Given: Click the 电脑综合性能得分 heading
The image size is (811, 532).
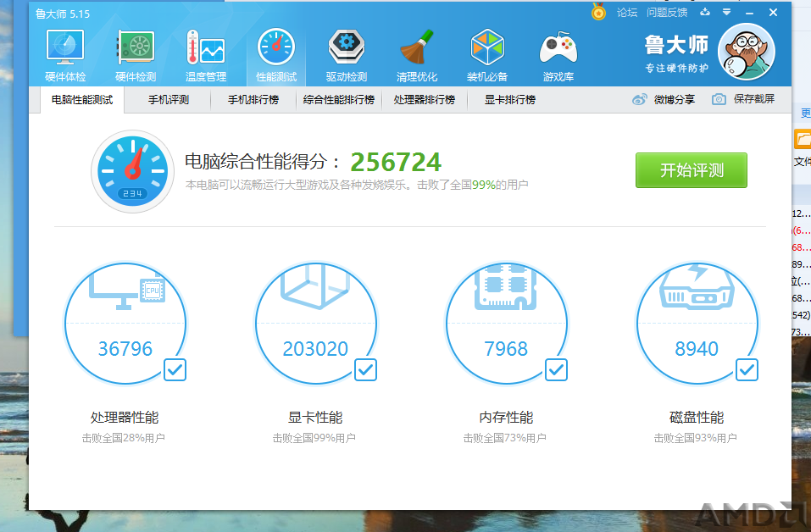Looking at the screenshot, I should point(263,162).
